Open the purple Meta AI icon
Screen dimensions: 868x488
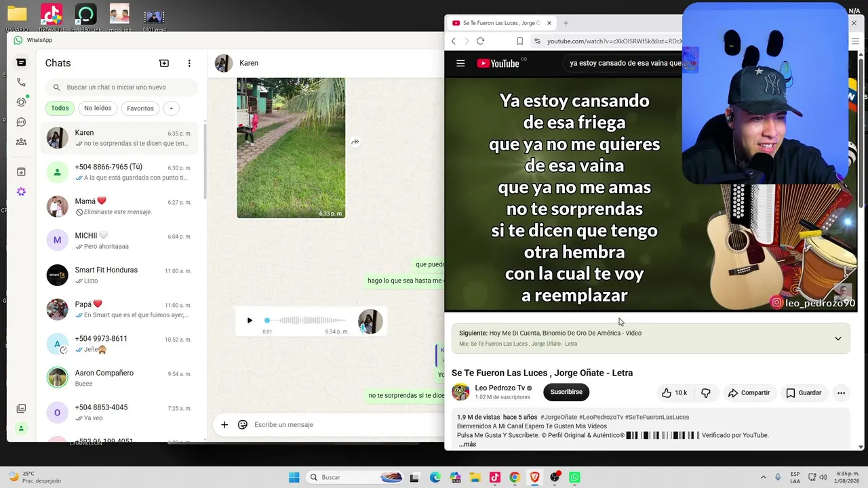tap(21, 192)
